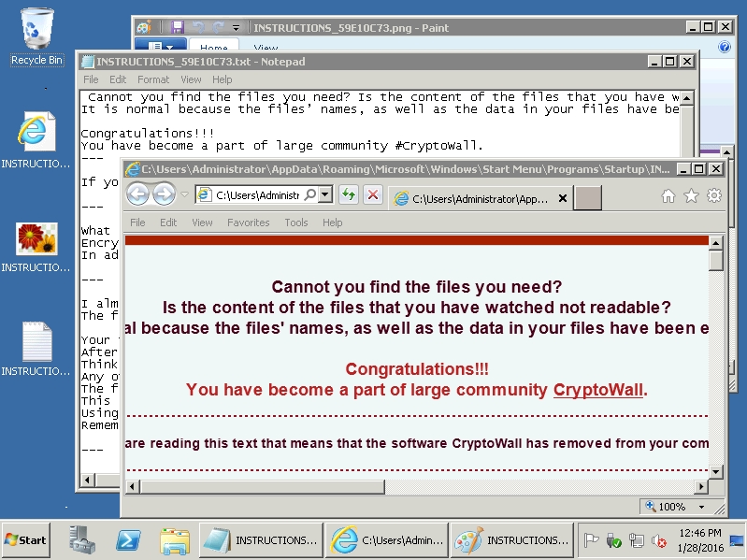Click the Windows Start button
This screenshot has height=560, width=747.
(26, 539)
